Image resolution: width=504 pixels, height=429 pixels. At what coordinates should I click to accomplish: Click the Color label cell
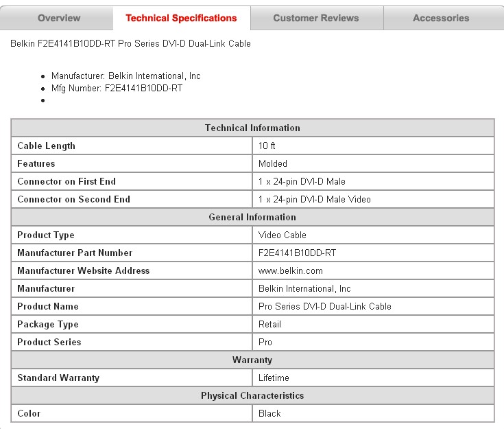tap(132, 413)
